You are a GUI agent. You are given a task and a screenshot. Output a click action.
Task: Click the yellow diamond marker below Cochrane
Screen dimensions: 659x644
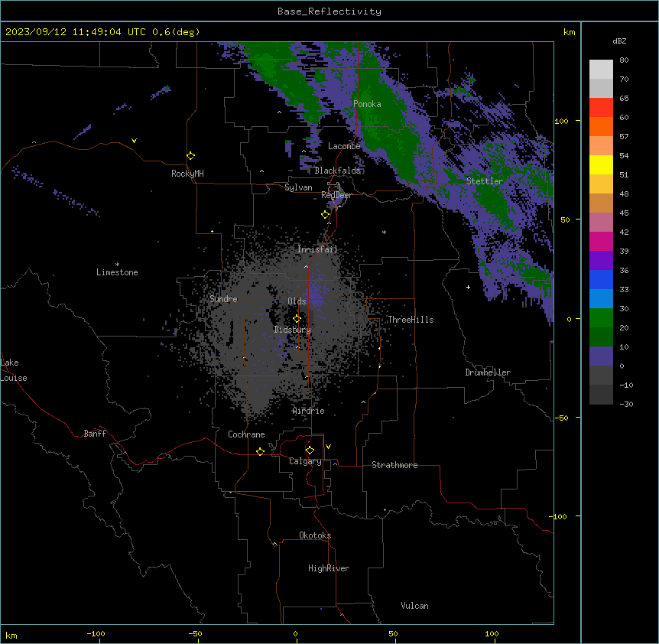tap(260, 451)
